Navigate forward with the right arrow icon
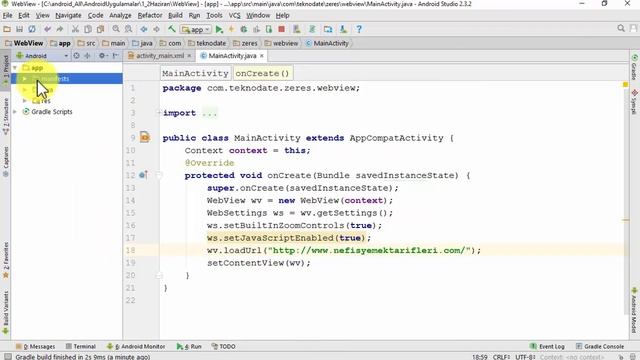 click(x=156, y=29)
